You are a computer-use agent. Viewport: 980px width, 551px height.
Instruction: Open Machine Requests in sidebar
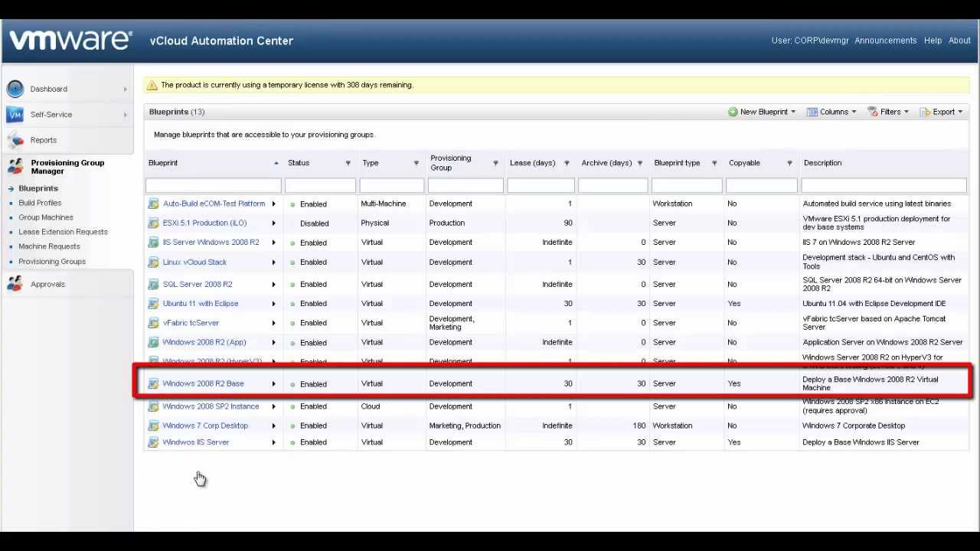pos(49,246)
